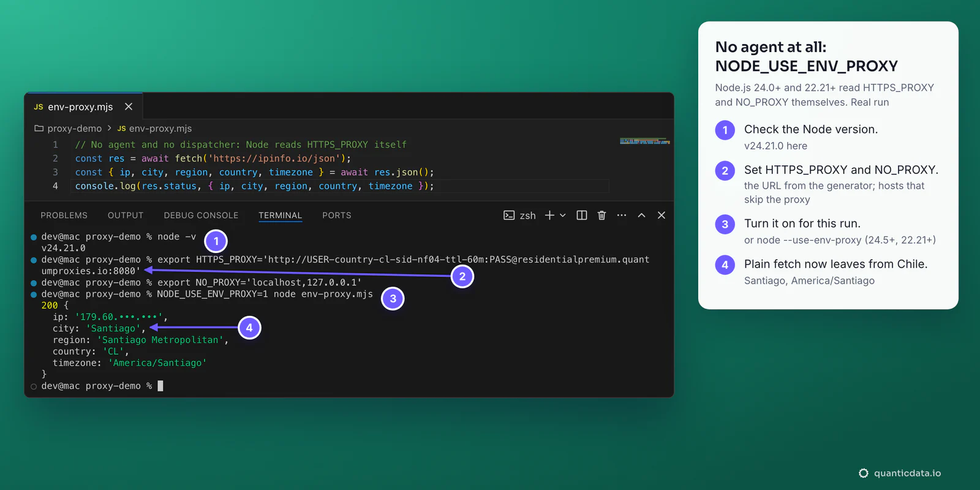Screen dimensions: 980x490
Task: Click 'Turn it on for this run.' heading
Action: [802, 224]
